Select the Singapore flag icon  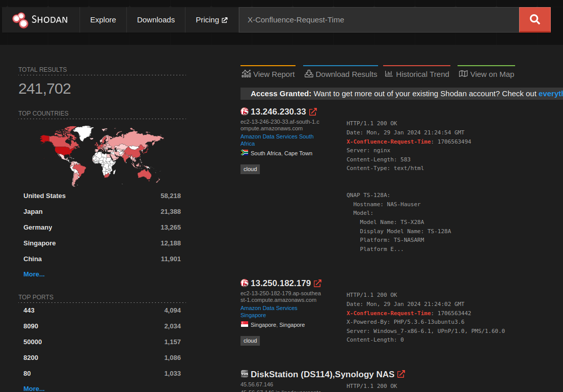point(244,324)
